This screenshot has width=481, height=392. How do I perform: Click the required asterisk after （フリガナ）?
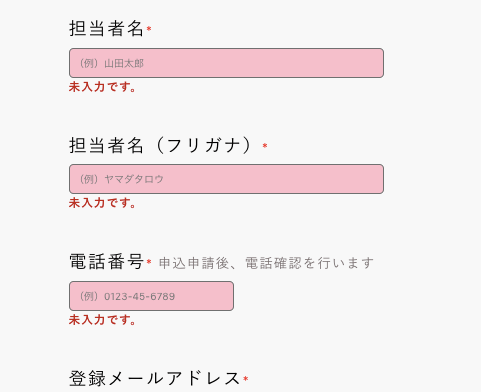(x=265, y=146)
